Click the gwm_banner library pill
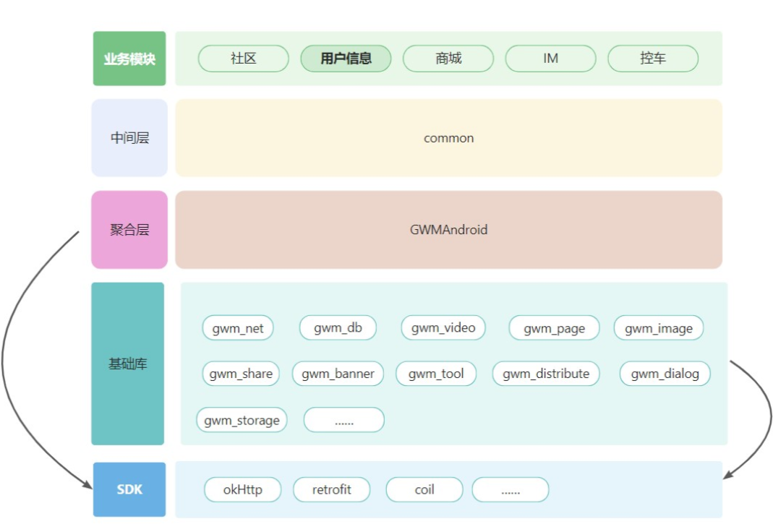This screenshot has width=773, height=532. pos(338,374)
